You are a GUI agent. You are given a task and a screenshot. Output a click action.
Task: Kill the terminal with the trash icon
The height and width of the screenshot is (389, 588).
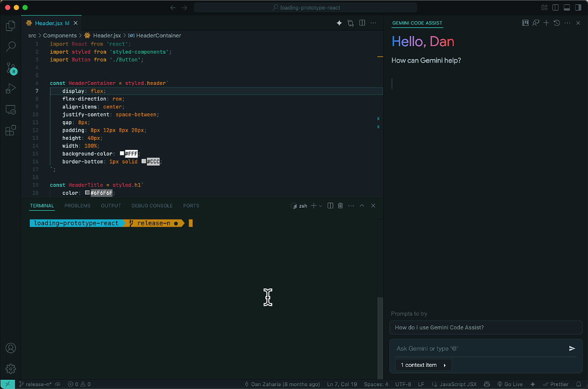click(x=340, y=206)
